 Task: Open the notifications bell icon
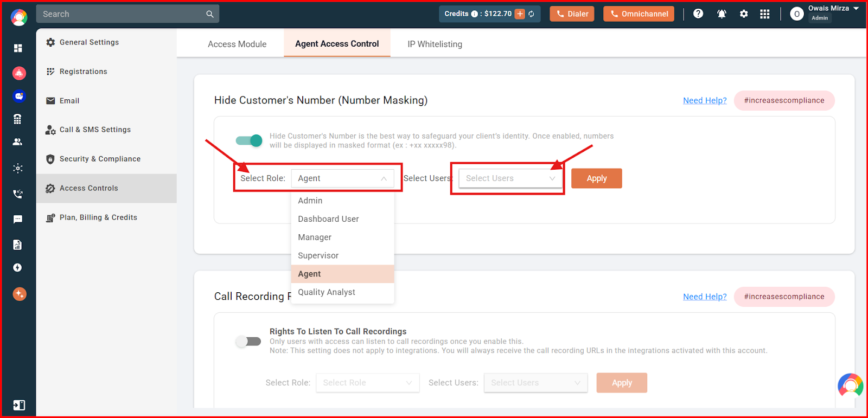722,14
